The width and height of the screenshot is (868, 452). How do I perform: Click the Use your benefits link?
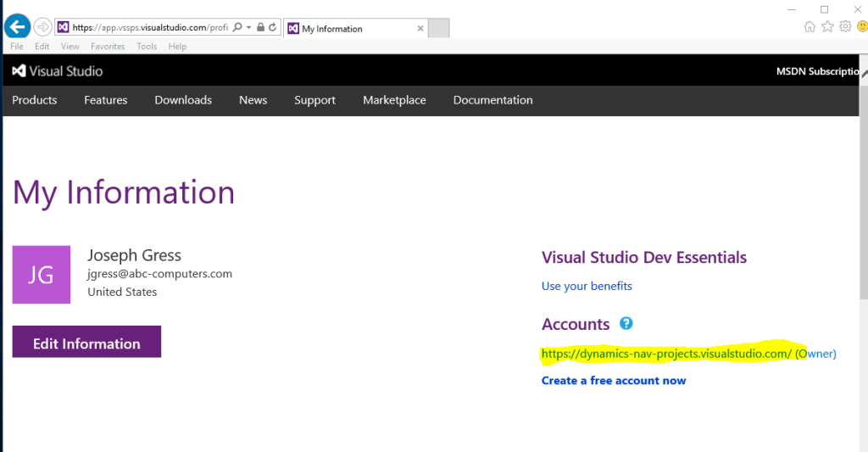587,287
